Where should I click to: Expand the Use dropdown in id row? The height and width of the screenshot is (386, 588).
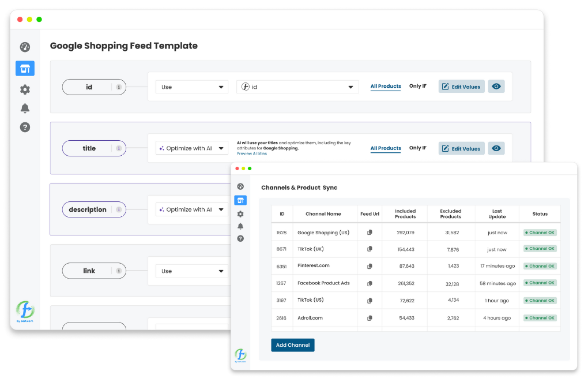pos(192,87)
